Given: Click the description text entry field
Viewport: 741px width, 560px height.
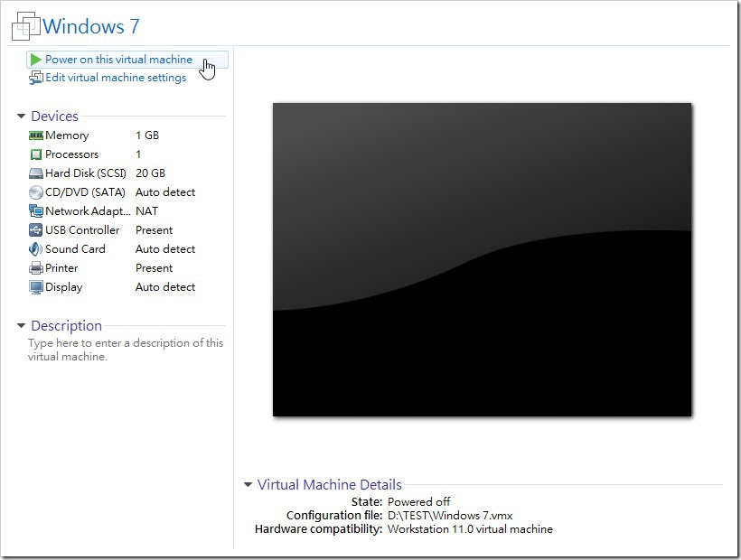Looking at the screenshot, I should pyautogui.click(x=126, y=350).
